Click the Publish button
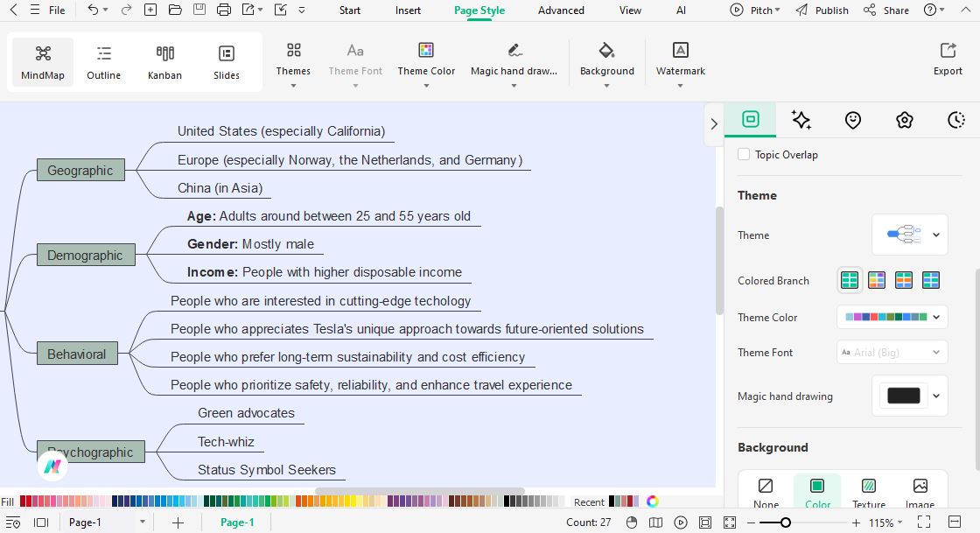980x533 pixels. [x=822, y=10]
